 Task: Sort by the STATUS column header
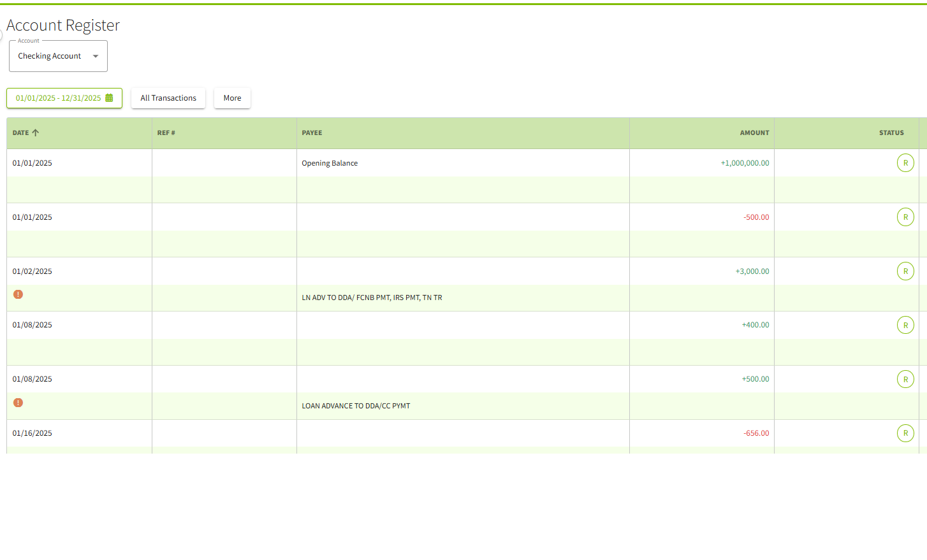point(891,133)
